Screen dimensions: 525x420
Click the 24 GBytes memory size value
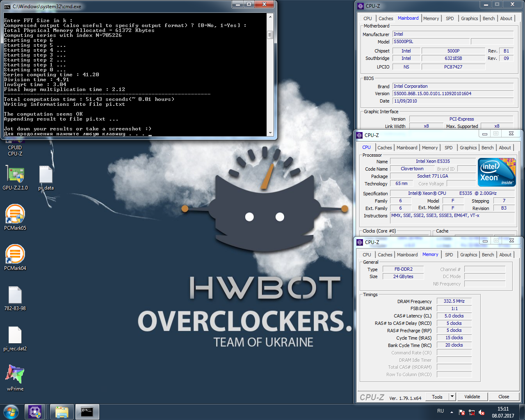pyautogui.click(x=403, y=276)
